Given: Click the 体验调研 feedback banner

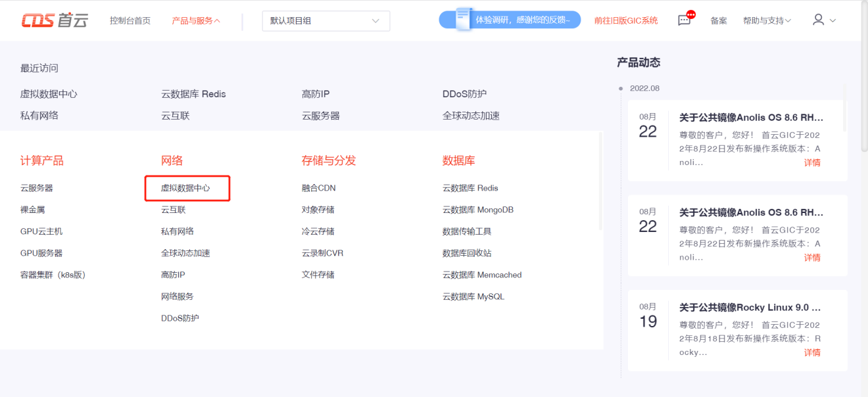Looking at the screenshot, I should coord(510,20).
